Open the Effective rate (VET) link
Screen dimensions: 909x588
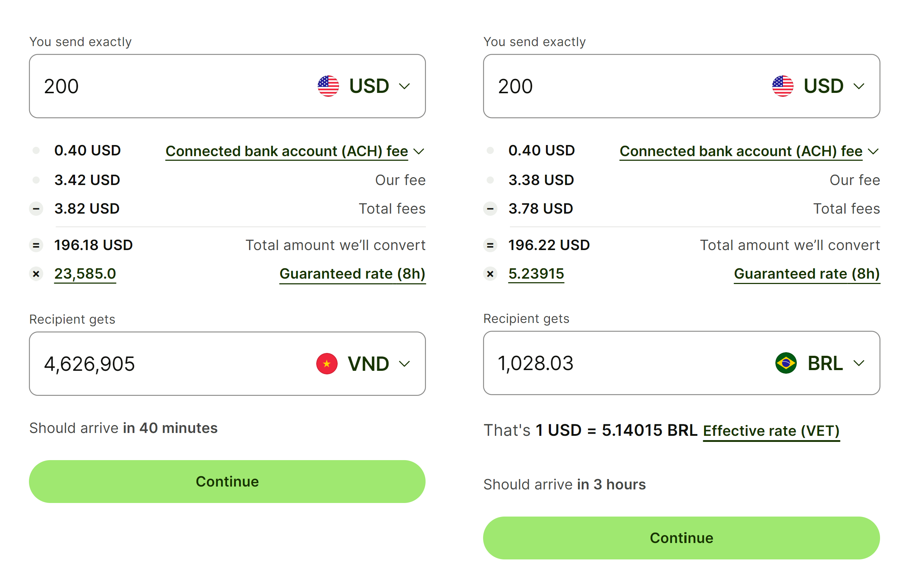tap(771, 431)
